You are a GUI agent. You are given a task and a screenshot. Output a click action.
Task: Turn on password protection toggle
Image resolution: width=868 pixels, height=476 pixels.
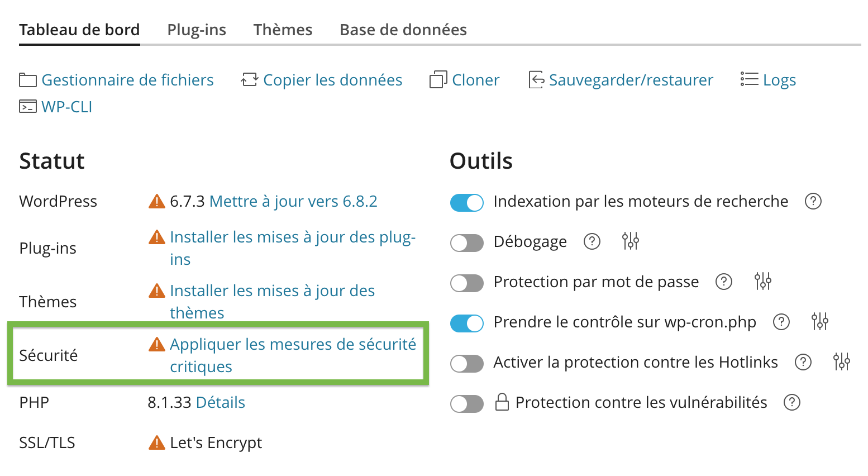[467, 283]
